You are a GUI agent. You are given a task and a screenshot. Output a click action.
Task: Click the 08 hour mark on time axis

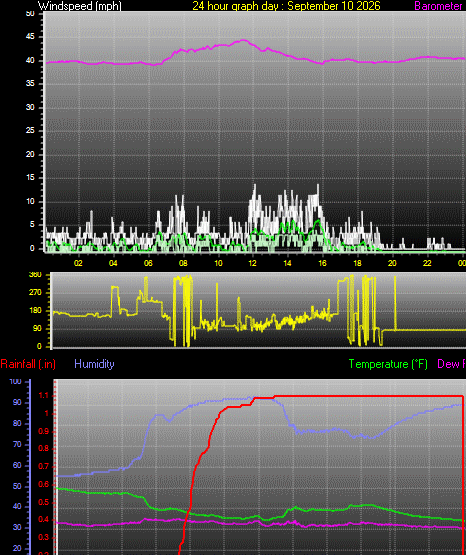coord(183,263)
